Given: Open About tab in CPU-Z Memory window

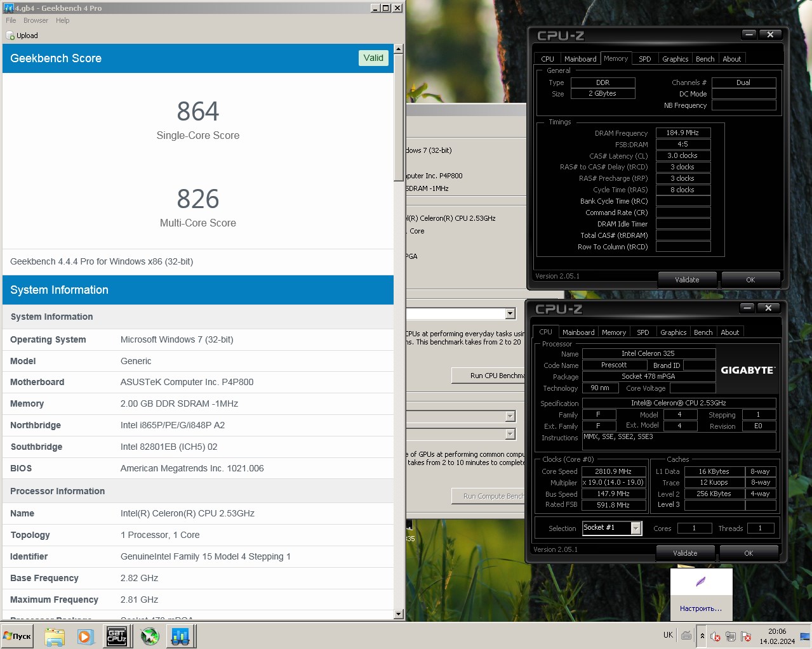Looking at the screenshot, I should (731, 59).
